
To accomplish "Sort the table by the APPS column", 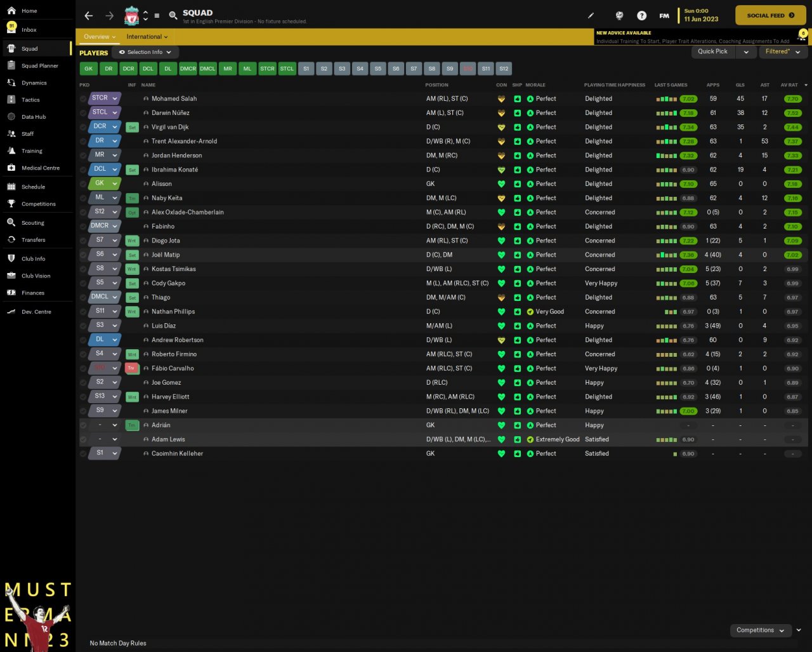I will pyautogui.click(x=714, y=85).
